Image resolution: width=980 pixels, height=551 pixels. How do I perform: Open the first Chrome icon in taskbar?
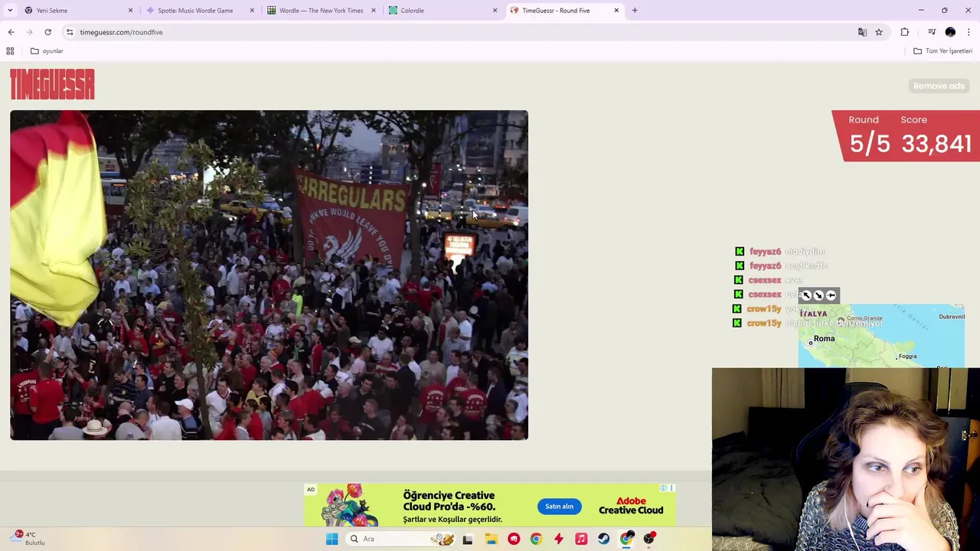(x=536, y=539)
